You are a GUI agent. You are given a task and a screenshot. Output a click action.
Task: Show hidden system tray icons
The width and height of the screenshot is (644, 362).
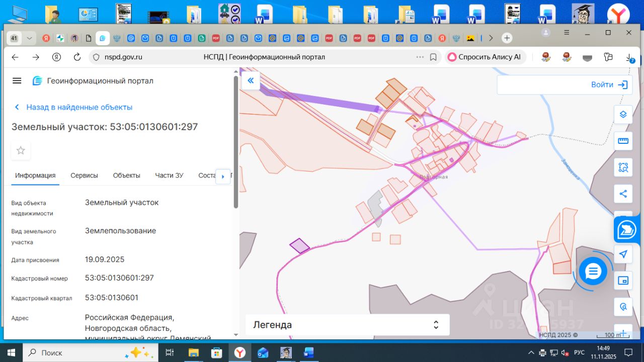[530, 352]
